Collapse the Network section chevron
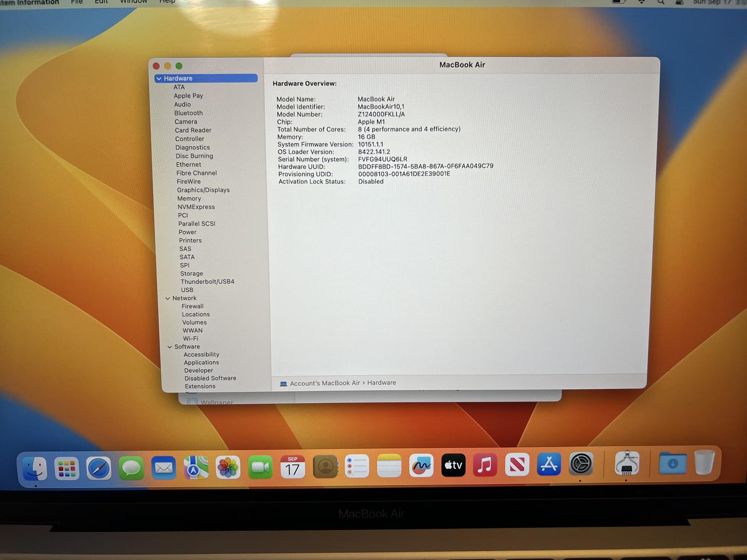This screenshot has width=747, height=560. 168,299
